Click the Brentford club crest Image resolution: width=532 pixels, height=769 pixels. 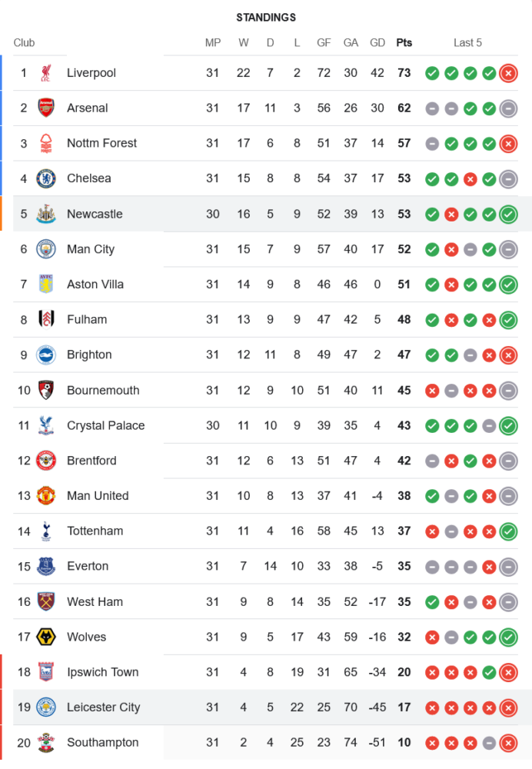tap(46, 461)
